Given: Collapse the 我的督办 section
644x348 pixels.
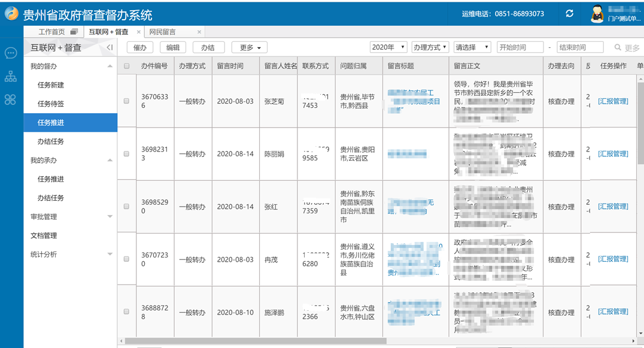Looking at the screenshot, I should coord(110,66).
